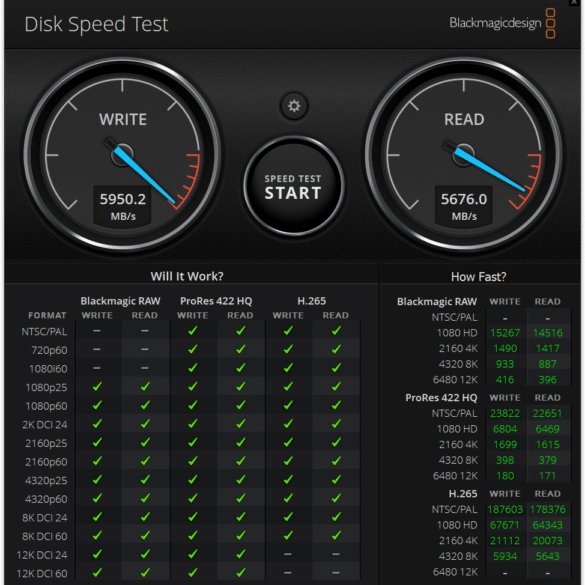Click H.265 read value 178376
The height and width of the screenshot is (585, 585).
[x=547, y=509]
